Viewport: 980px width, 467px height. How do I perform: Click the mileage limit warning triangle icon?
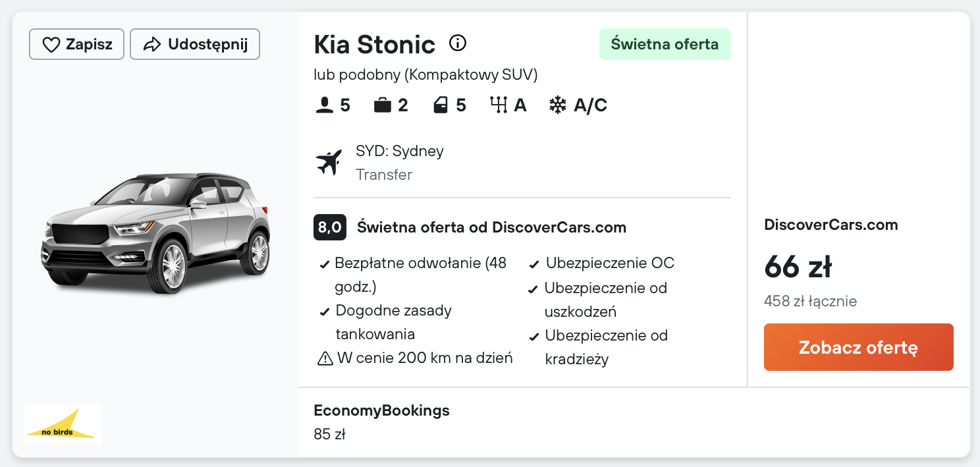(x=325, y=358)
